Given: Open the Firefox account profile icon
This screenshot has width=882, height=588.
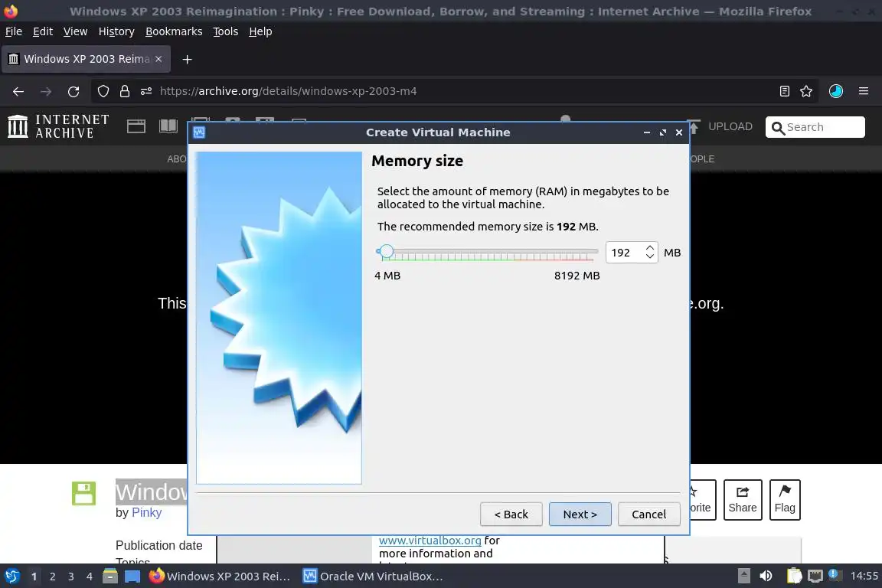Looking at the screenshot, I should 836,91.
